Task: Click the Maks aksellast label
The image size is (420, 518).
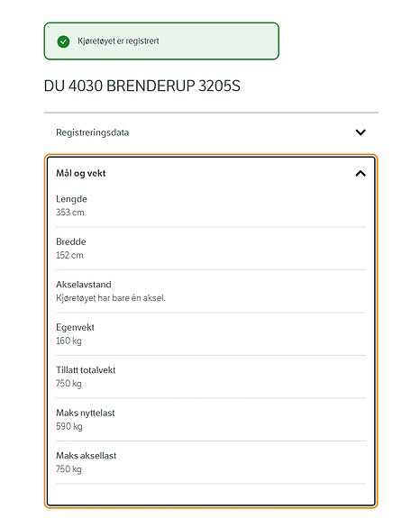Action: point(86,456)
